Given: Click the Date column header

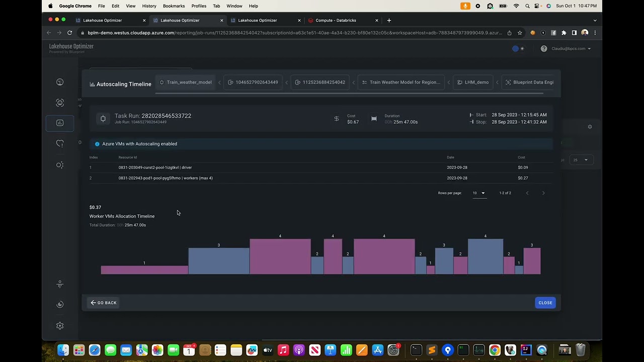Looking at the screenshot, I should click(450, 157).
